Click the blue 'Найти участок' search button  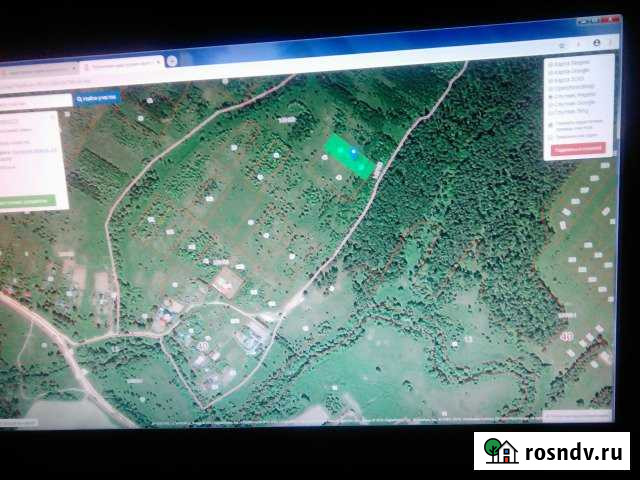tap(98, 97)
